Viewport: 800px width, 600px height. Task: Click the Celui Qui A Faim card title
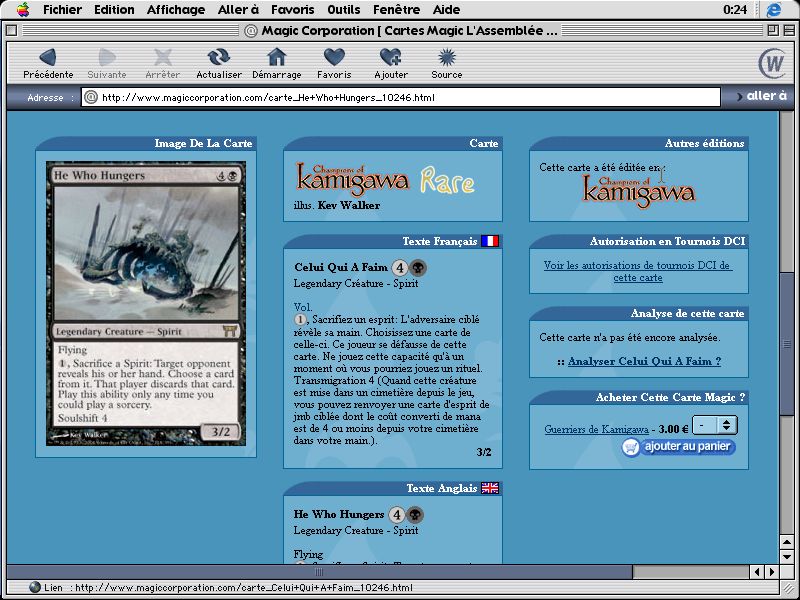click(x=341, y=267)
